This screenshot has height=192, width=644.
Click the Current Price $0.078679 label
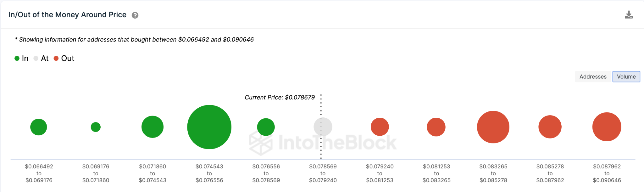click(280, 98)
